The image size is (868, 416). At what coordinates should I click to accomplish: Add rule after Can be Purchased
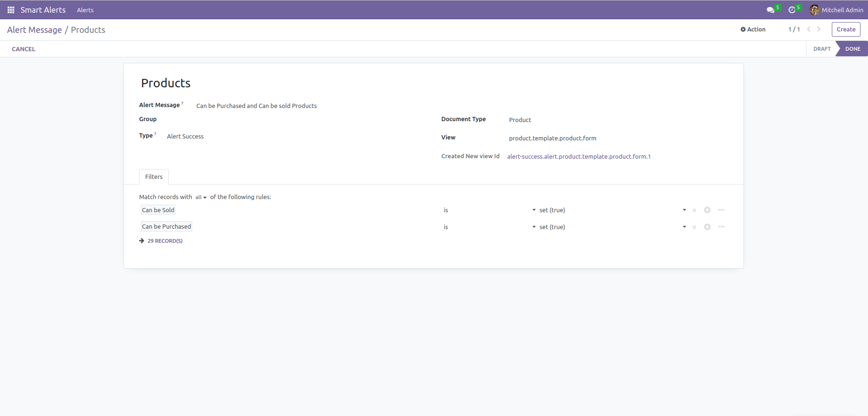pyautogui.click(x=707, y=227)
